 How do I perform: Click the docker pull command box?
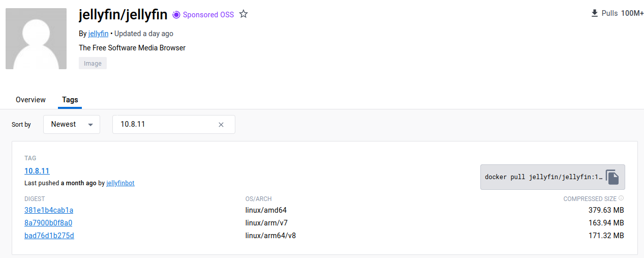tap(553, 177)
